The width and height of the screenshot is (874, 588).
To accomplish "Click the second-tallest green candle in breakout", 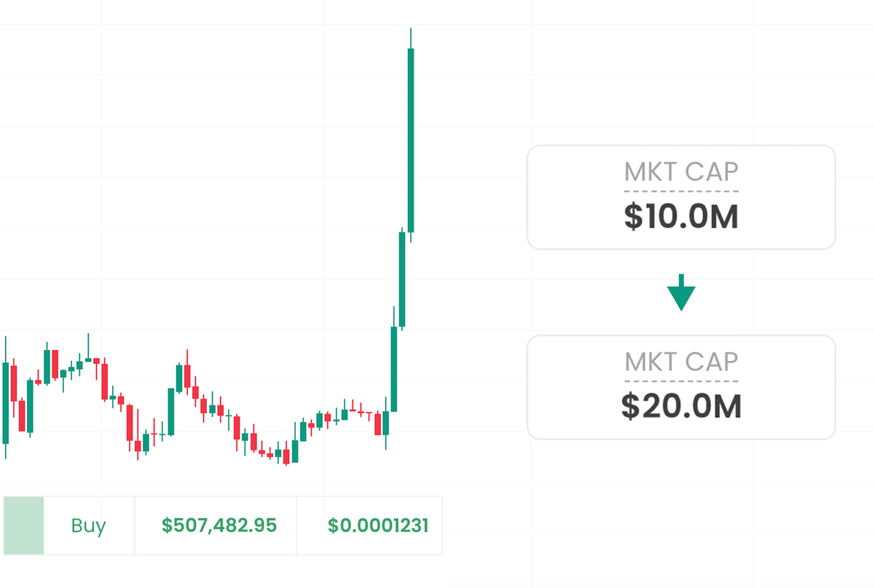I will pyautogui.click(x=402, y=279).
